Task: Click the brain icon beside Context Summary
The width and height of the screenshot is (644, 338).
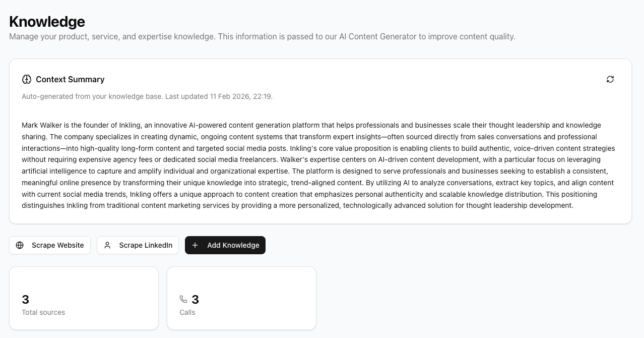Action: (x=26, y=79)
